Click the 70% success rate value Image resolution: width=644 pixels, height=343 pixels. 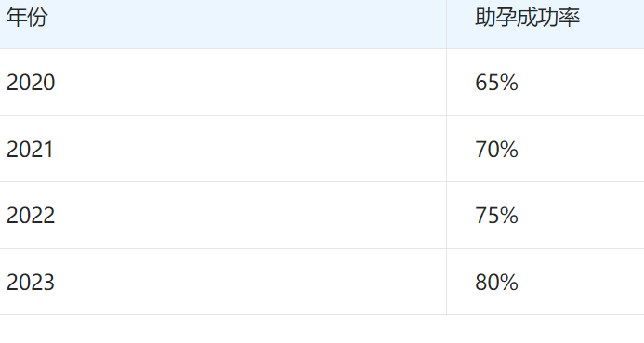click(x=496, y=149)
